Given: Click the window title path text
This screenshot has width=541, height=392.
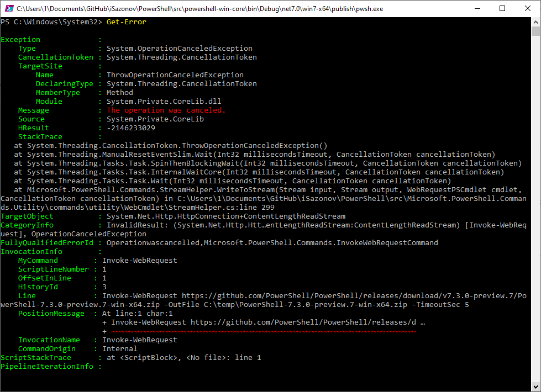Looking at the screenshot, I should [x=200, y=9].
